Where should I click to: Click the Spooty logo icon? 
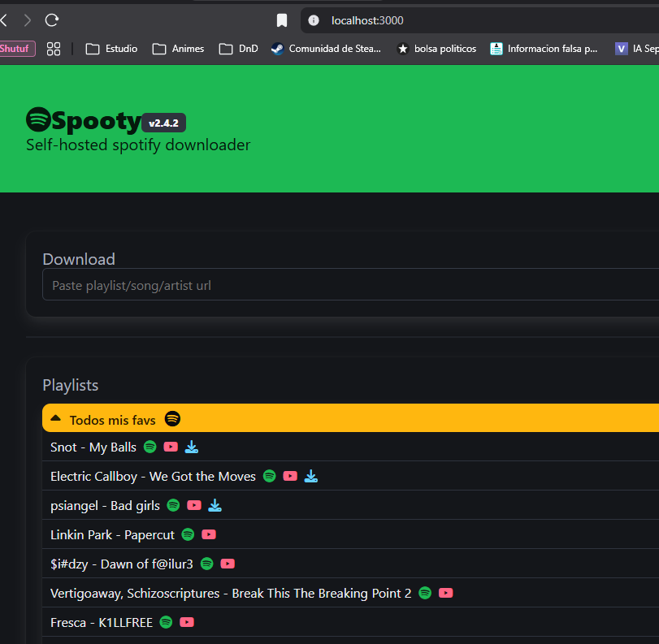39,119
